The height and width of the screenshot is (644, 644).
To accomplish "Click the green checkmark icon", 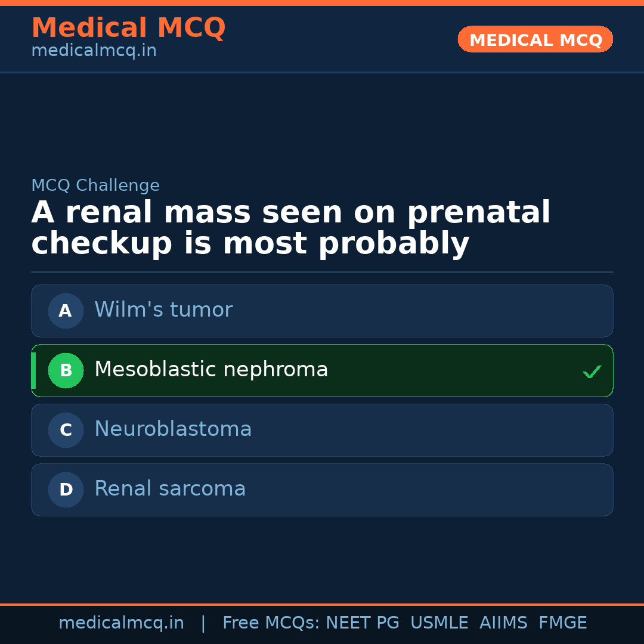I will coord(592,371).
